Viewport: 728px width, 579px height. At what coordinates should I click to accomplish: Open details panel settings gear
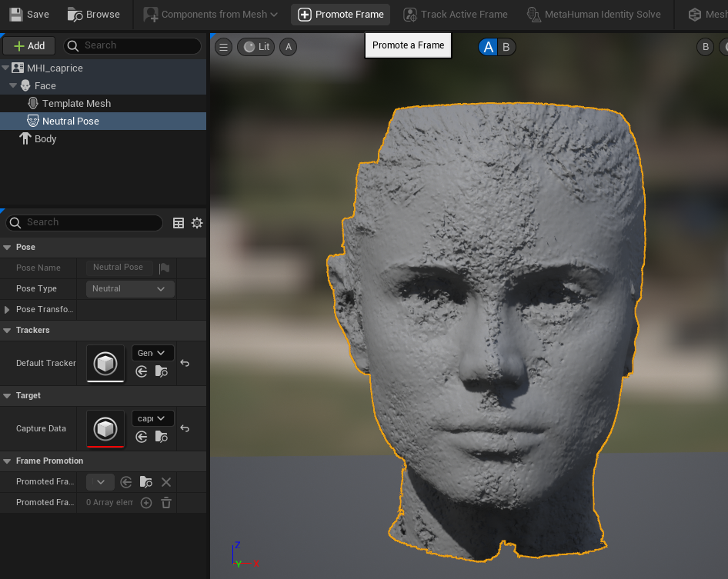tap(197, 223)
